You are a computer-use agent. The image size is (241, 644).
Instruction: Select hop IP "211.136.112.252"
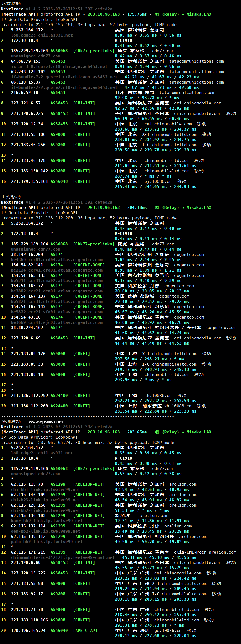[29, 396]
